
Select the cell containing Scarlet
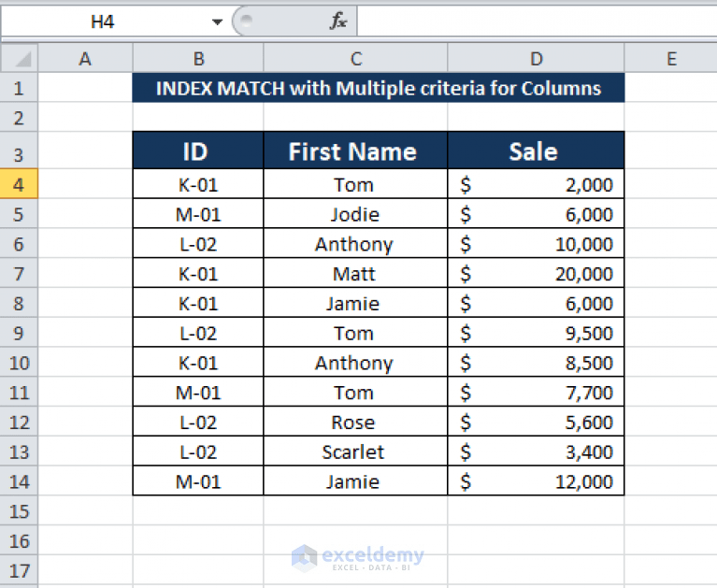tap(355, 452)
